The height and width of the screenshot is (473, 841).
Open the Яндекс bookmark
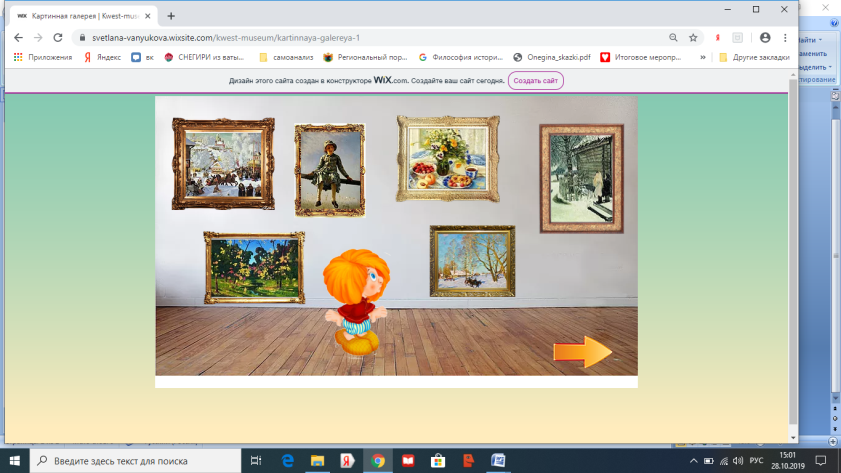coord(102,57)
